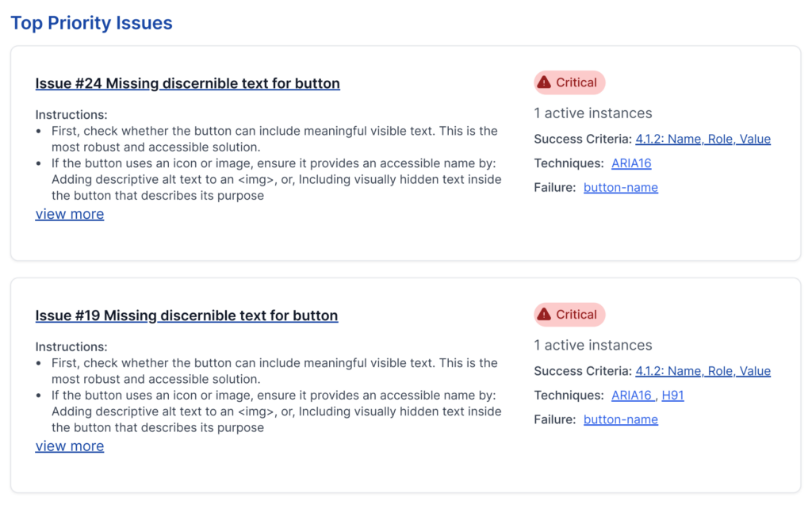The height and width of the screenshot is (505, 812).
Task: Click '1 active instances' in Issue #19
Action: (x=593, y=346)
